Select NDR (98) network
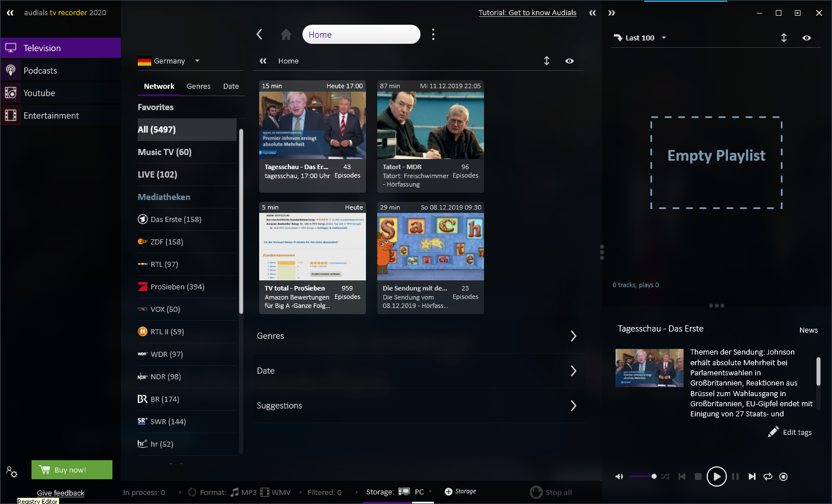The width and height of the screenshot is (832, 504). coord(187,376)
